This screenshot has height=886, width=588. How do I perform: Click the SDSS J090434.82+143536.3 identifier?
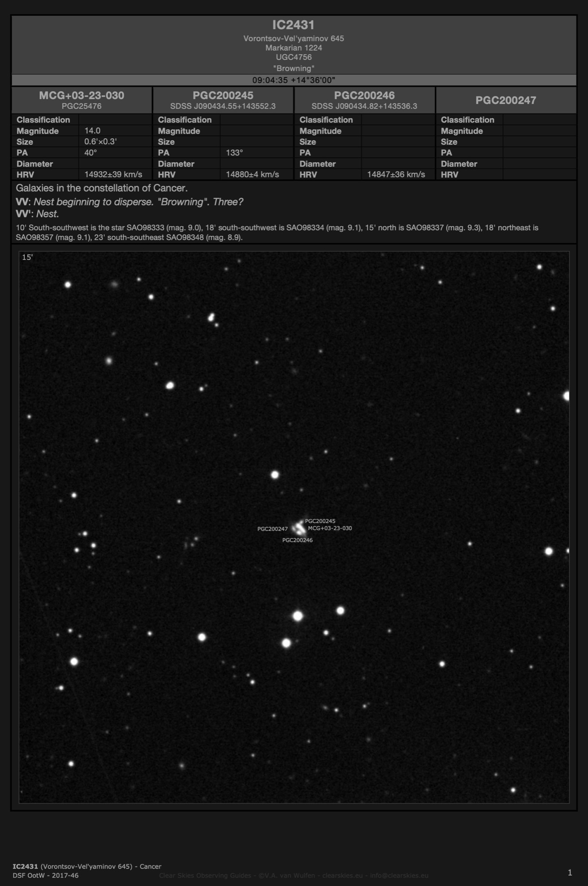[364, 106]
